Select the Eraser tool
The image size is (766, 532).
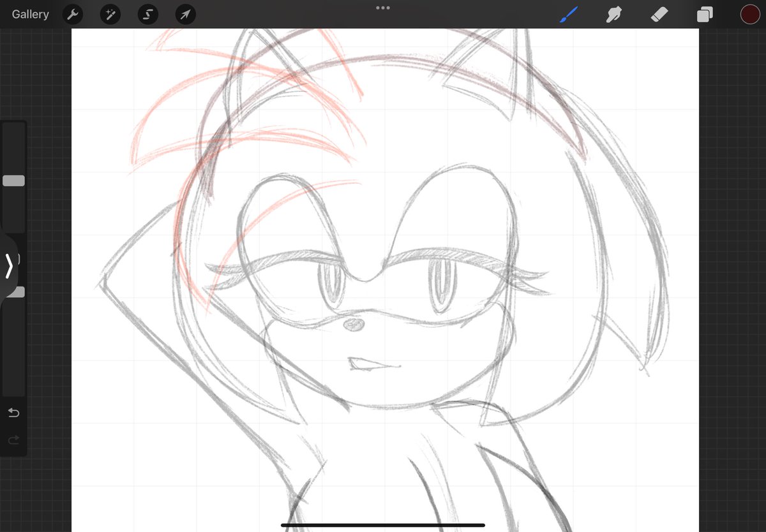pos(659,14)
